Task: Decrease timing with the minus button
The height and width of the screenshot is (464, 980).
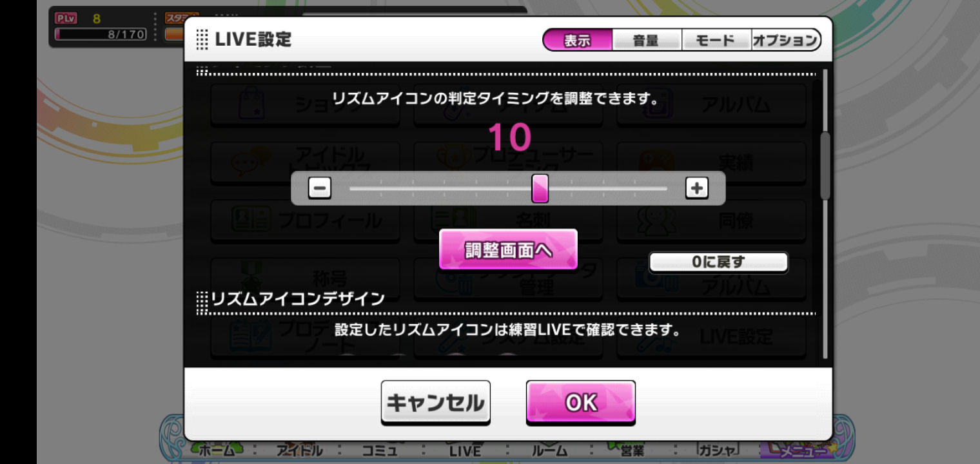Action: click(320, 188)
